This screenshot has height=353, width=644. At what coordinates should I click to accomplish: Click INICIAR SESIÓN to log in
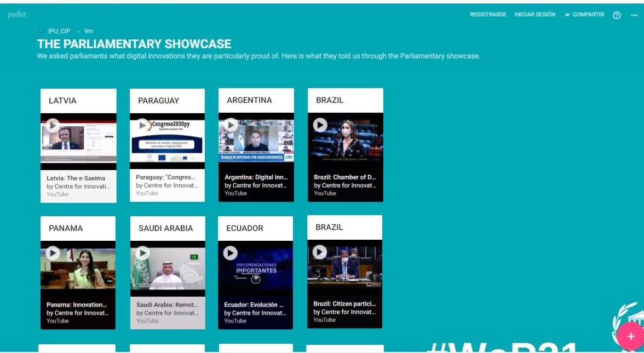534,14
